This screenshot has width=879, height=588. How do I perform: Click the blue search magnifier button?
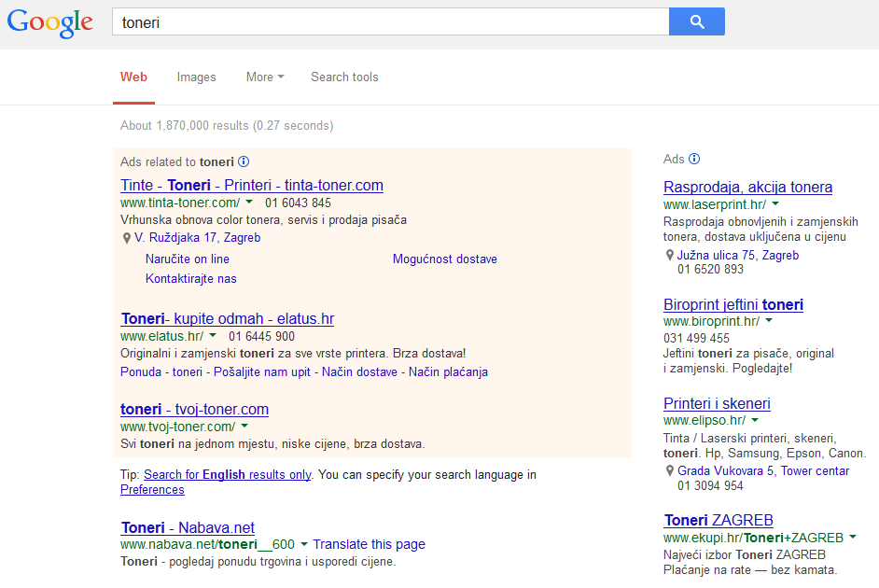pyautogui.click(x=697, y=21)
